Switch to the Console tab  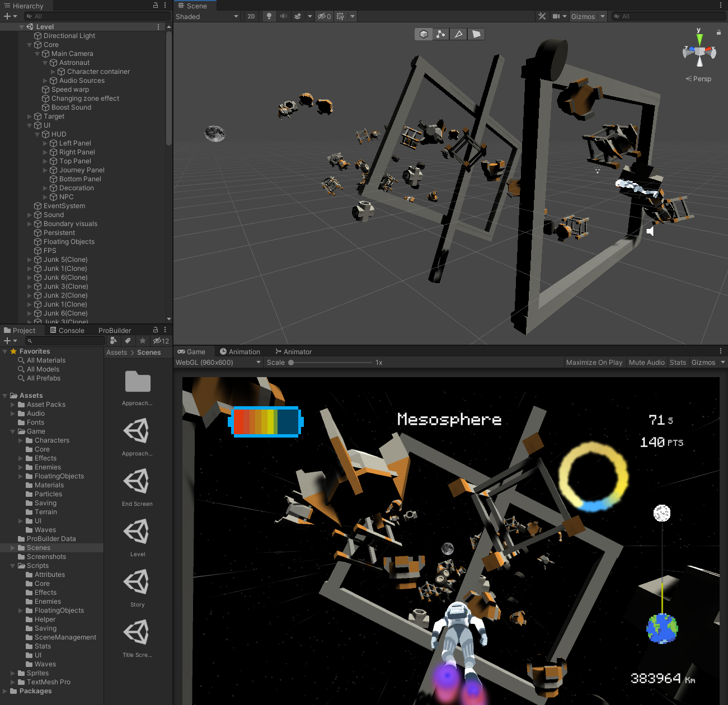[67, 330]
